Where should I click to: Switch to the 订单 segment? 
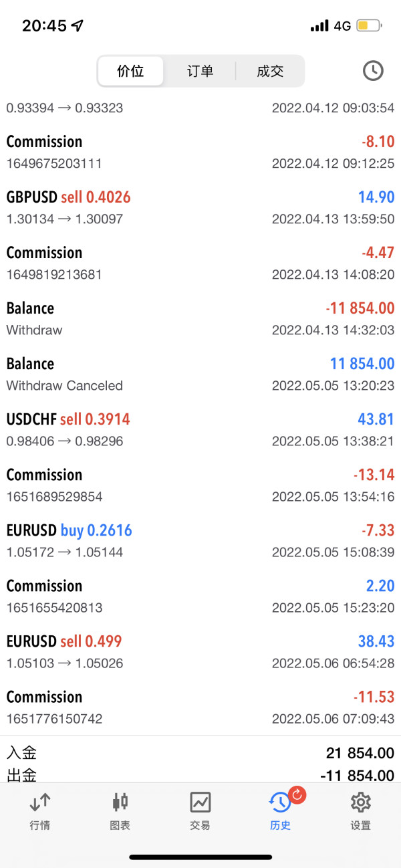[200, 72]
